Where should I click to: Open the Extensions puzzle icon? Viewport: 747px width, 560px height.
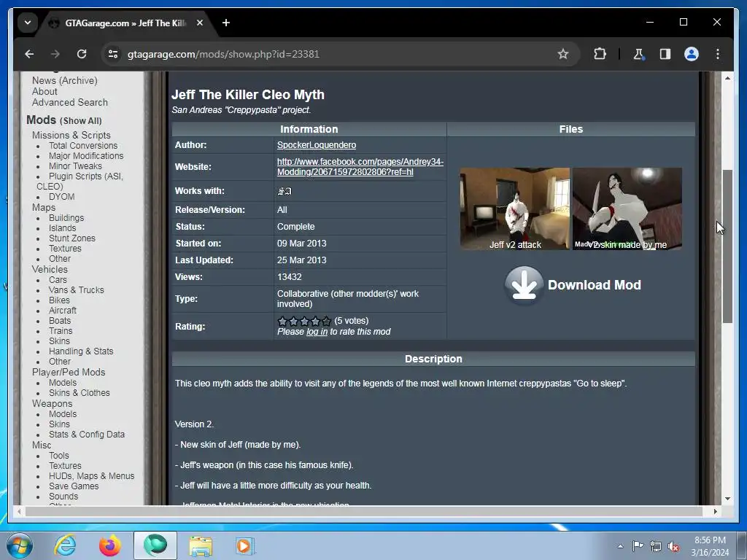pos(600,54)
